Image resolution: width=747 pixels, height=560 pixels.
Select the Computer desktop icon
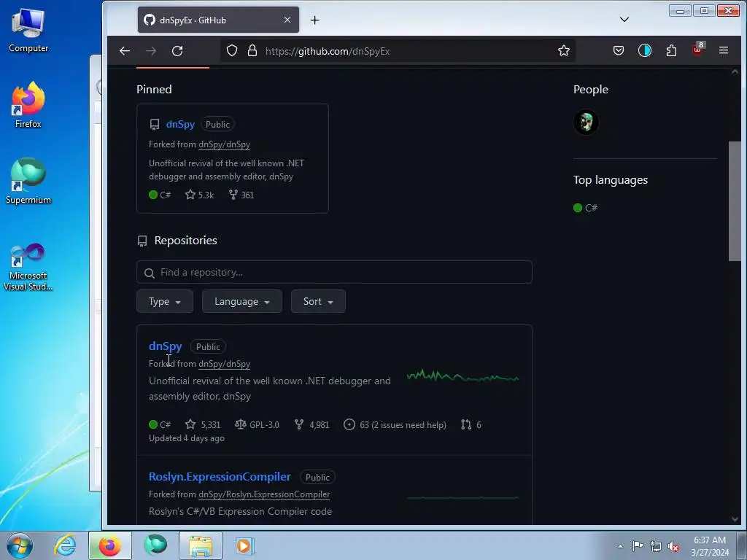tap(28, 31)
